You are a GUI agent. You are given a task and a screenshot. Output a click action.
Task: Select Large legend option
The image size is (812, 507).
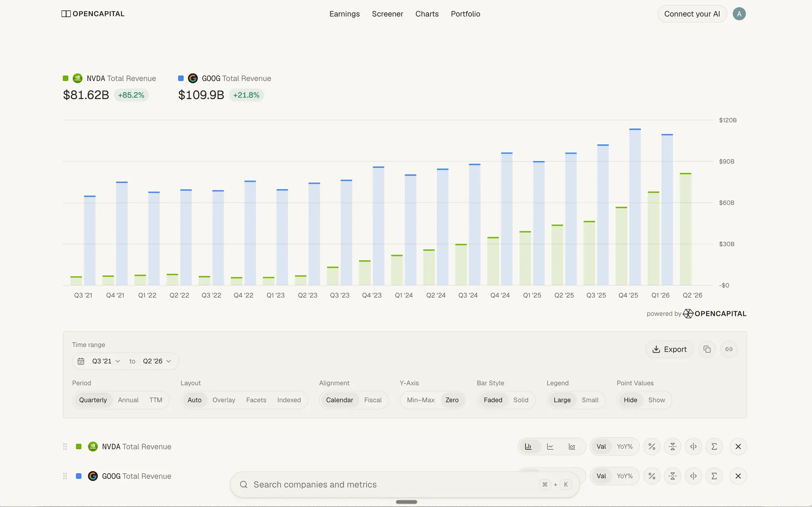[x=562, y=400]
